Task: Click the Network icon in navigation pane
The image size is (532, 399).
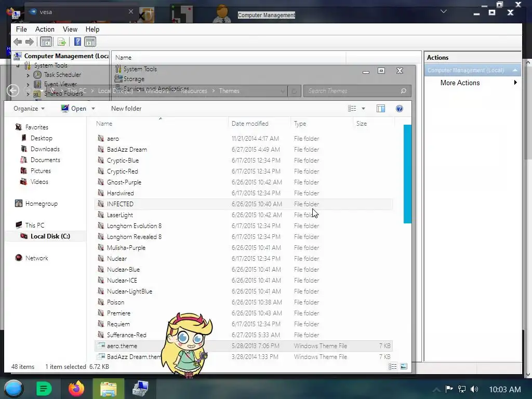Action: click(x=19, y=258)
